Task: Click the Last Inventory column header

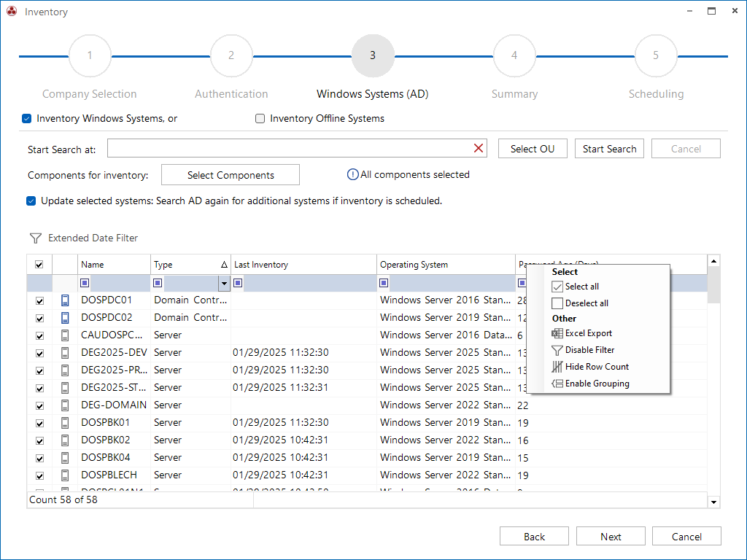Action: click(303, 265)
